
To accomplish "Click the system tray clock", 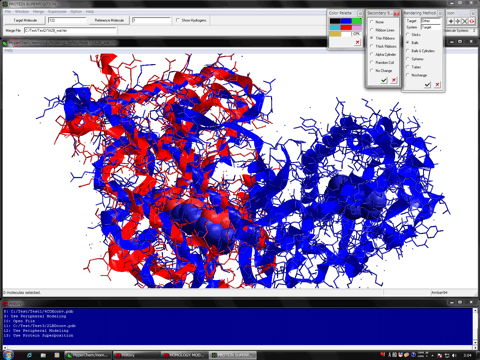I will 468,355.
